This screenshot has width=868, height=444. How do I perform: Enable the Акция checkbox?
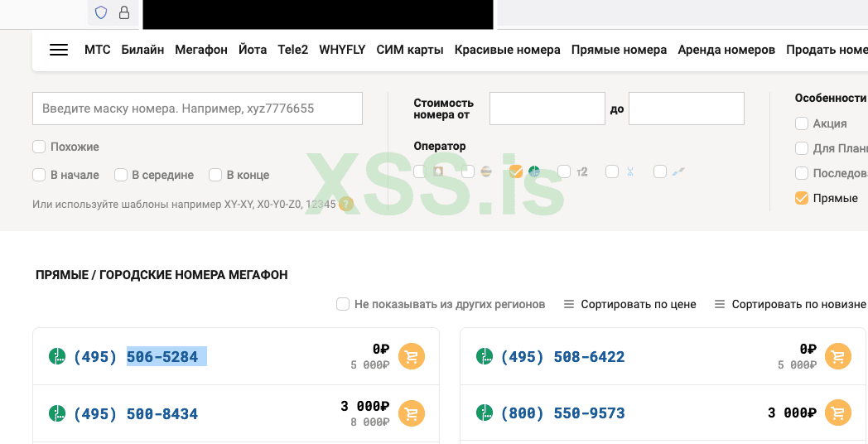pos(802,123)
